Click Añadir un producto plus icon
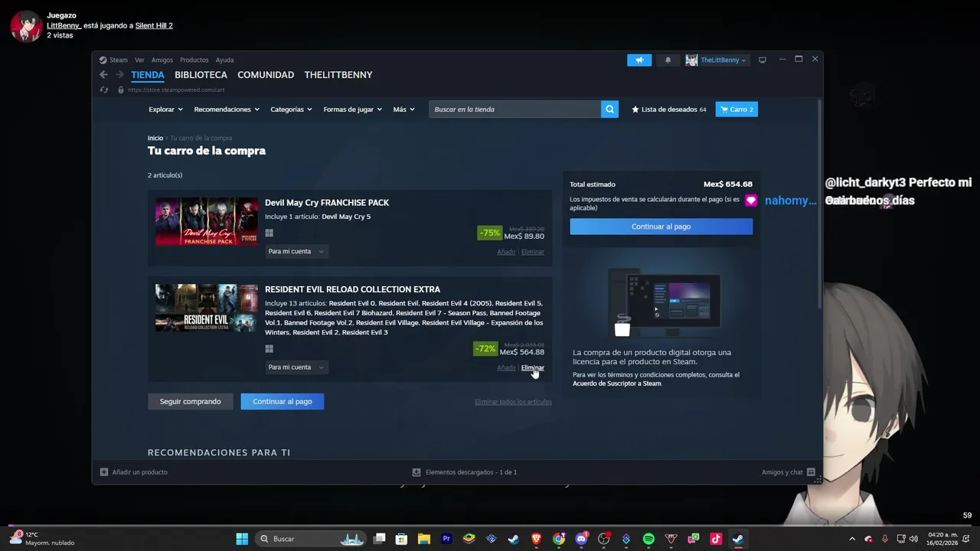This screenshot has width=980, height=551. pyautogui.click(x=104, y=472)
